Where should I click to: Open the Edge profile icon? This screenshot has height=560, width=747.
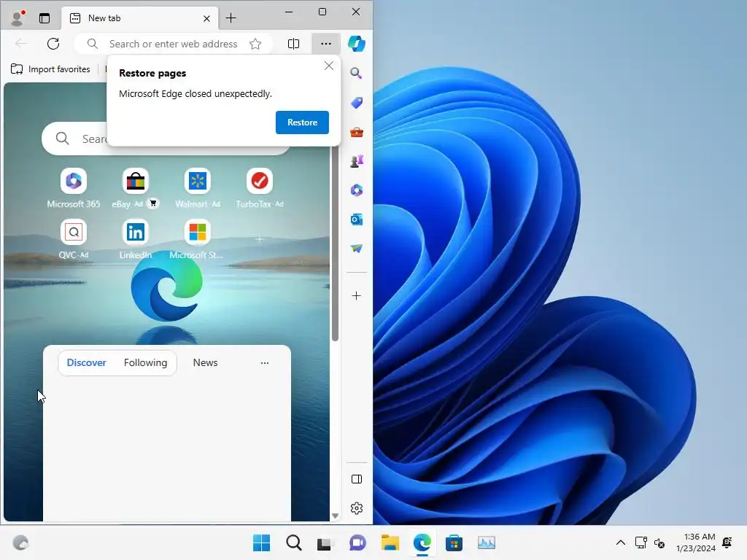tap(18, 18)
